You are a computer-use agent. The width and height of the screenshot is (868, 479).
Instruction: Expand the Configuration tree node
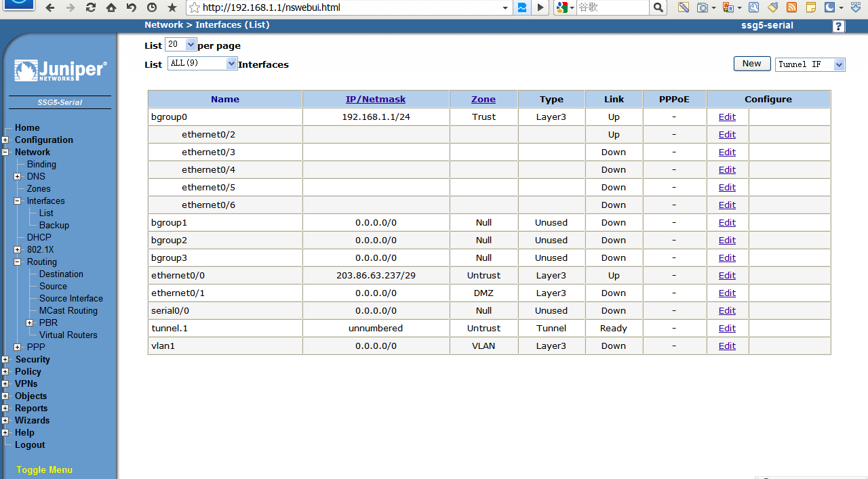[x=5, y=140]
